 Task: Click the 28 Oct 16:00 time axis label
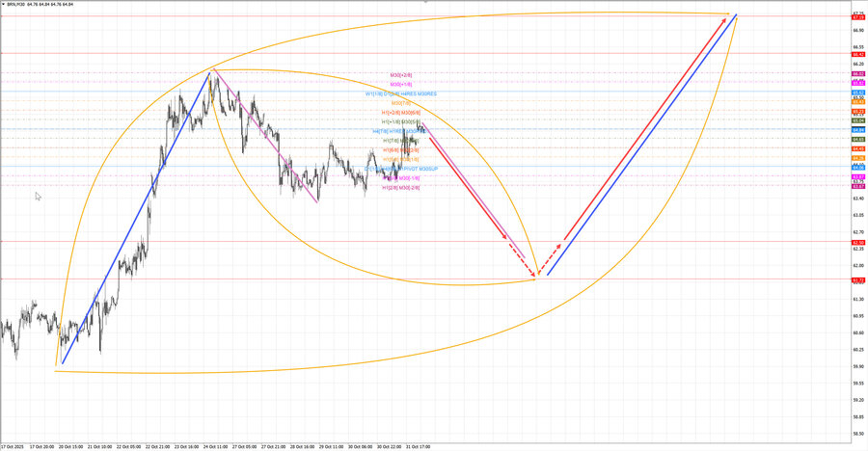coord(302,446)
